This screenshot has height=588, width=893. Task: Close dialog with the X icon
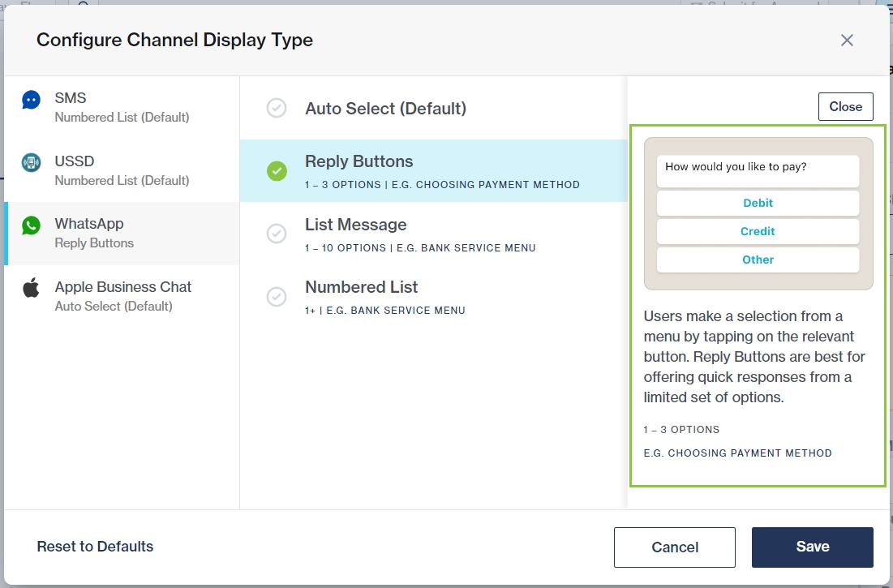click(847, 41)
